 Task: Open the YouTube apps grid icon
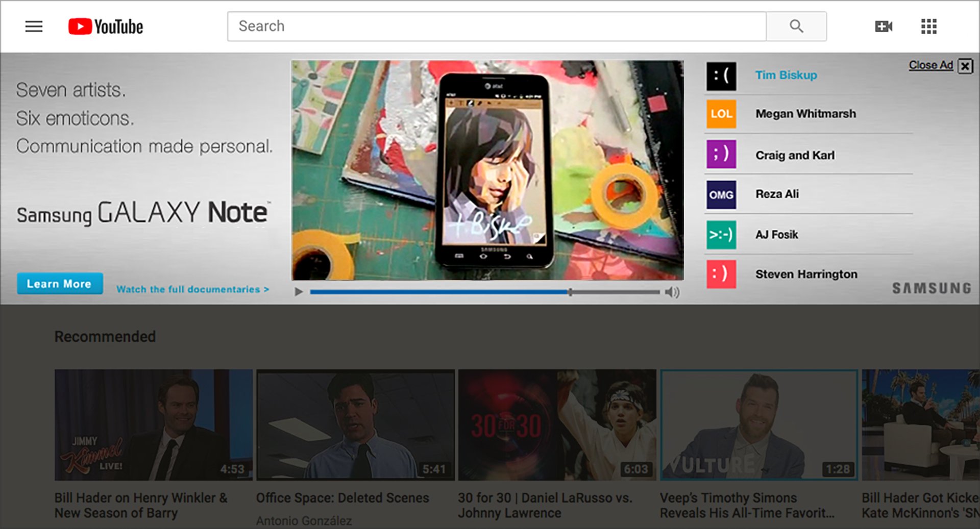click(x=928, y=26)
